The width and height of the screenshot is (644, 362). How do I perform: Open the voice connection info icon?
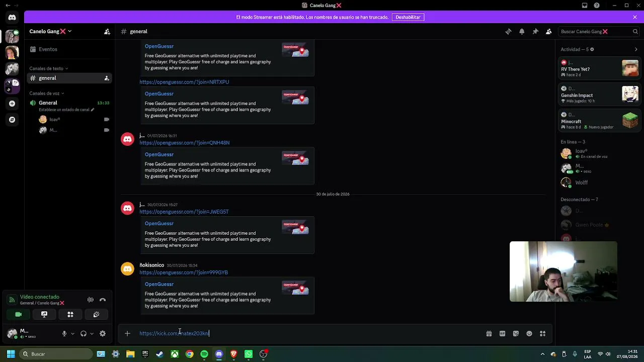pyautogui.click(x=12, y=300)
